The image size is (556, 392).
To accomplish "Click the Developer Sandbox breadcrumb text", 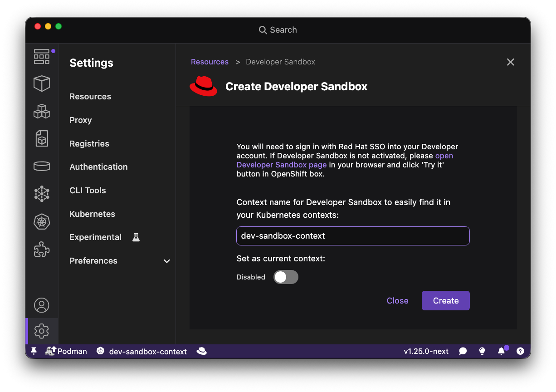I will tap(280, 62).
